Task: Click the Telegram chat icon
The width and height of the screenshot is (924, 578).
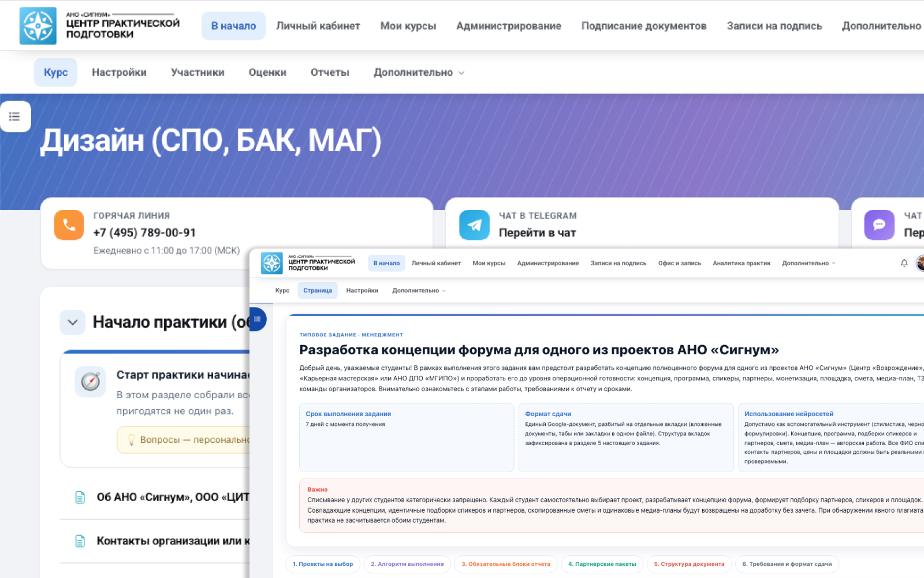Action: click(474, 225)
